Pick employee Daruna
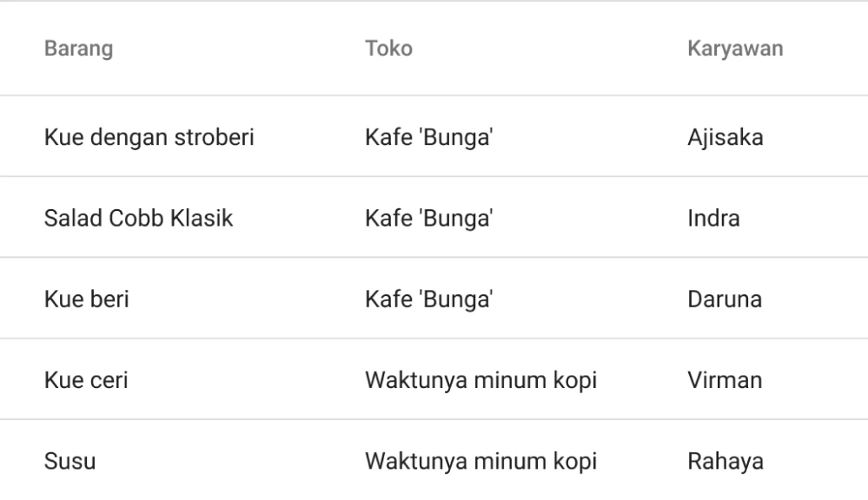This screenshot has height=500, width=868. (x=725, y=299)
